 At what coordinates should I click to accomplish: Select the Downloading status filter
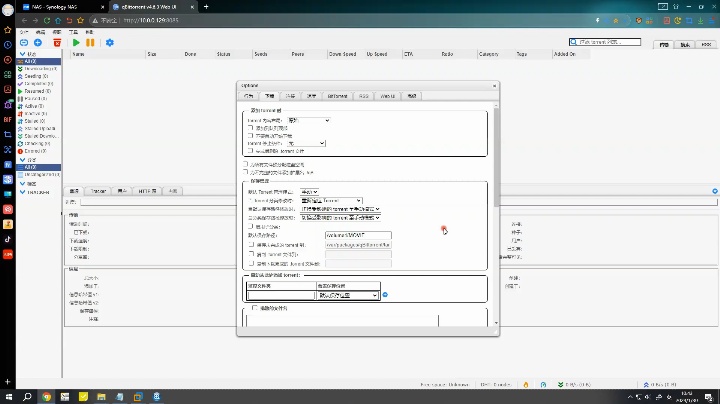[38, 69]
